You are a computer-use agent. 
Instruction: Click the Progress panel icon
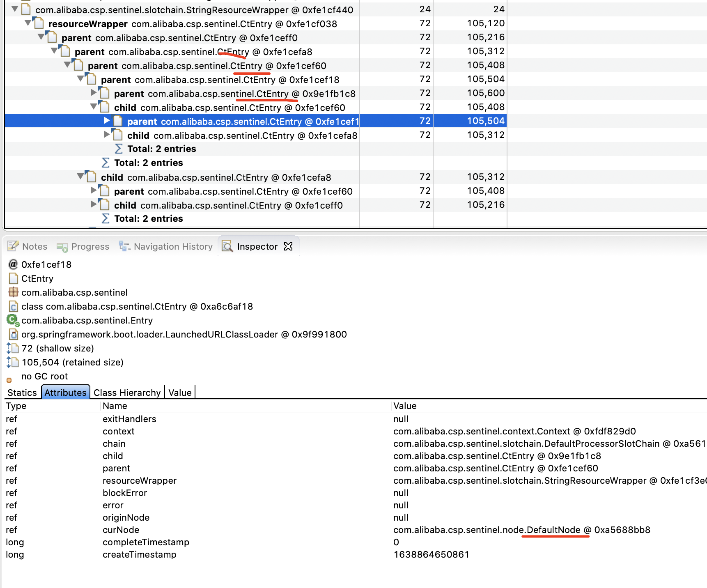point(62,247)
